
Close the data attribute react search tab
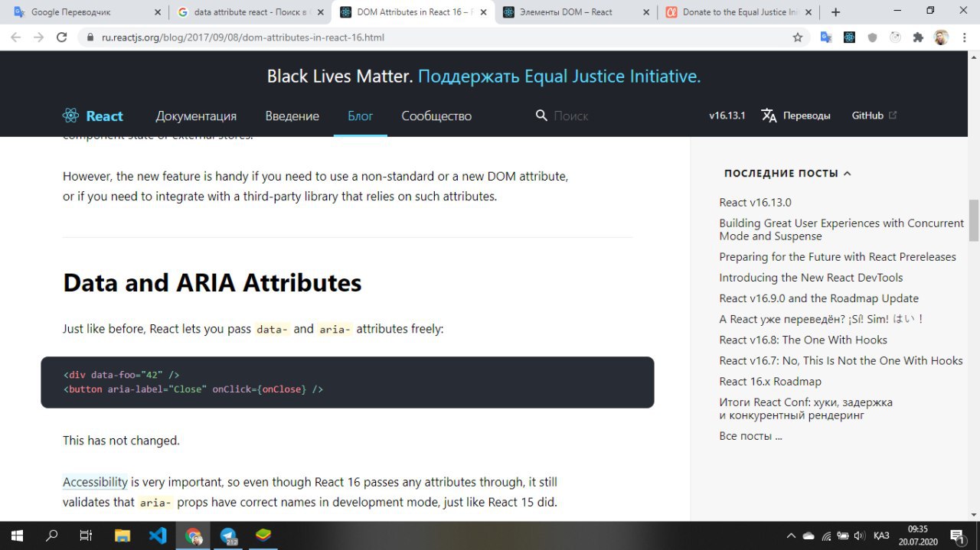(321, 12)
